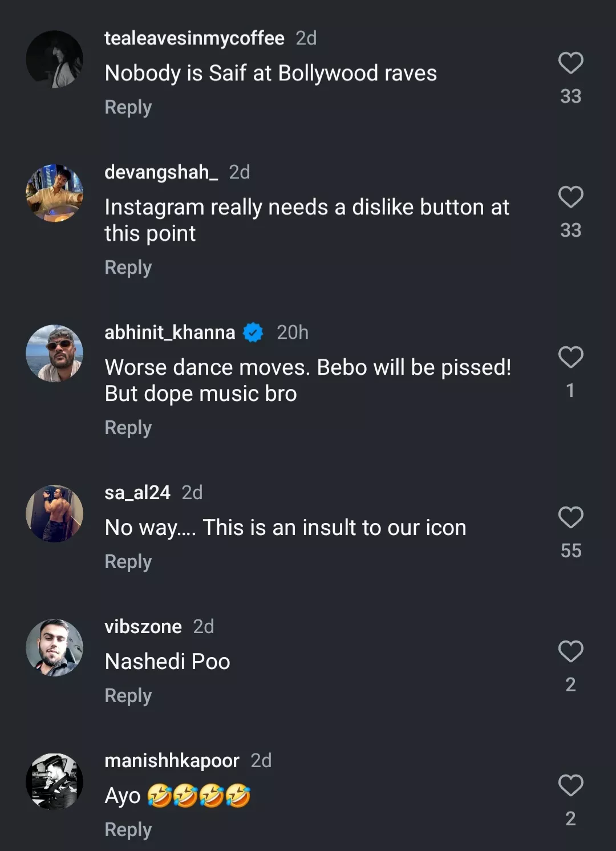
Task: Heart the 'Nashedi Poo' comment
Action: click(570, 652)
